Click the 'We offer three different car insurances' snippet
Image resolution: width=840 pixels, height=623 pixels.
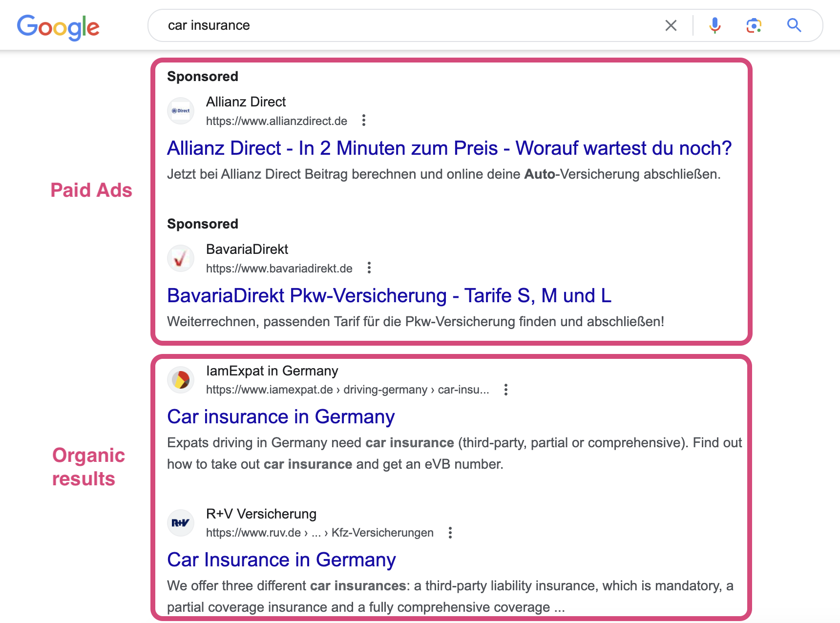[x=450, y=596]
